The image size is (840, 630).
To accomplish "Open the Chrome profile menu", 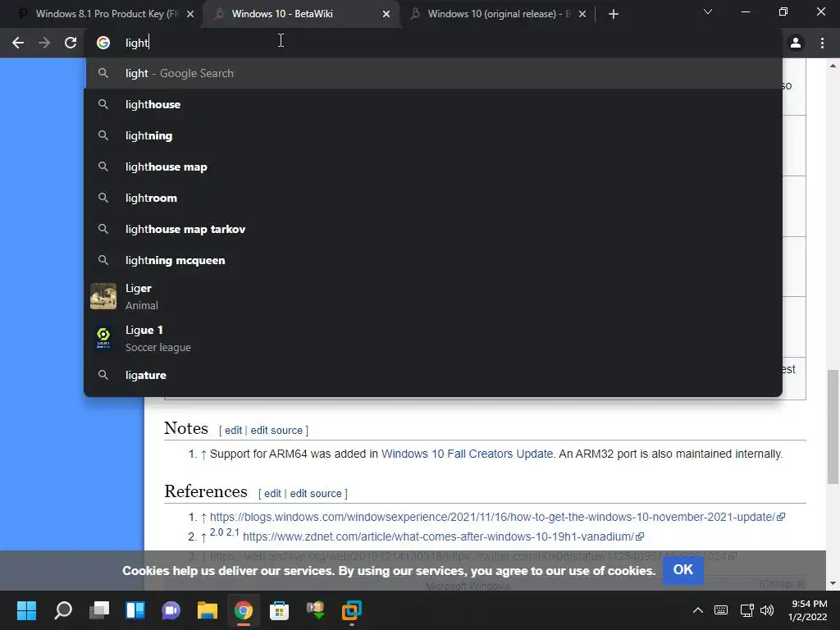I will tap(796, 43).
